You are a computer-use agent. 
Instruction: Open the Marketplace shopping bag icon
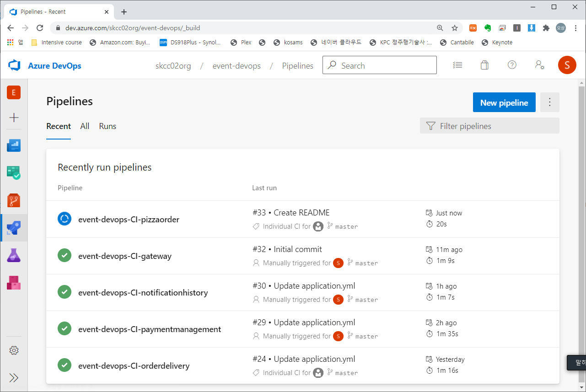tap(484, 65)
